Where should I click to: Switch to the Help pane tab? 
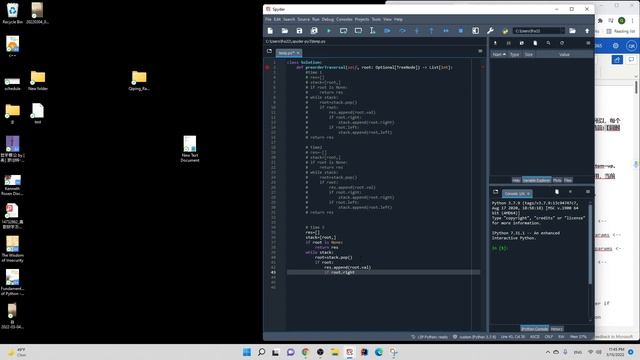coord(516,180)
